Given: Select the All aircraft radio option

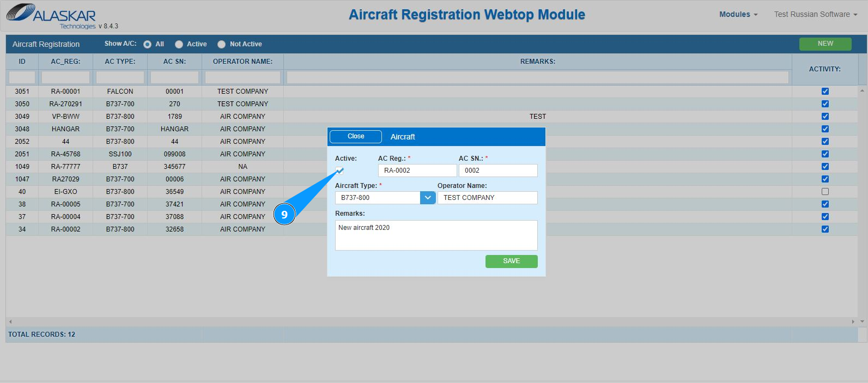Looking at the screenshot, I should pyautogui.click(x=147, y=45).
